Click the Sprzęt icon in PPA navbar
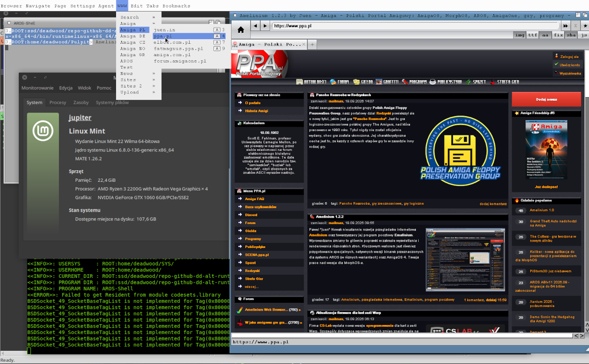Viewport: 589px width, 364px height. 468,82
